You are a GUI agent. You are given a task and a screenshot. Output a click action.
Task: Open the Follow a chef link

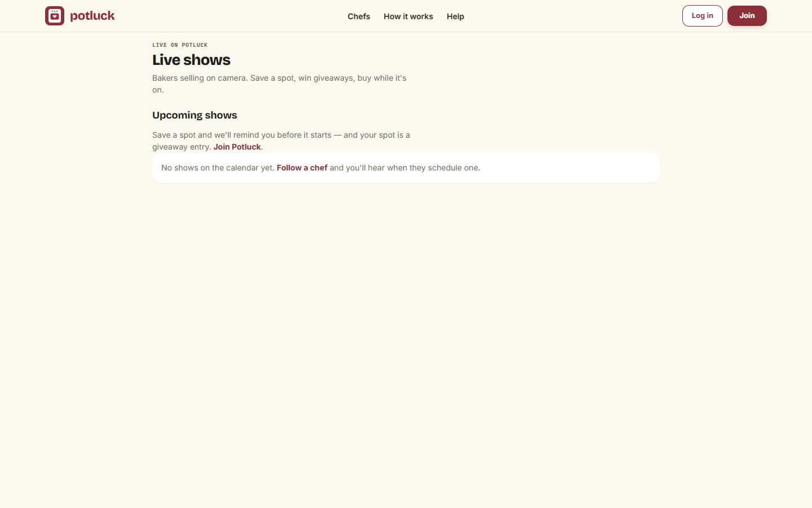[x=302, y=168]
